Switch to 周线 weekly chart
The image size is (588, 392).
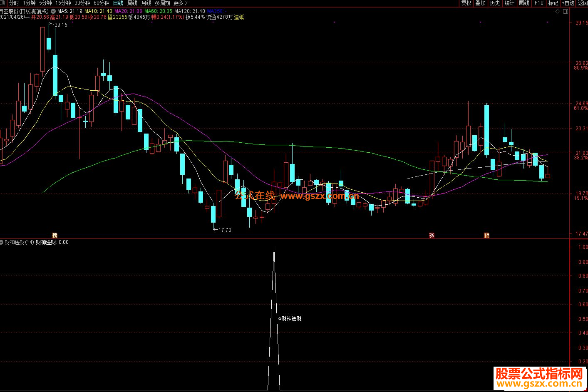[x=132, y=3]
